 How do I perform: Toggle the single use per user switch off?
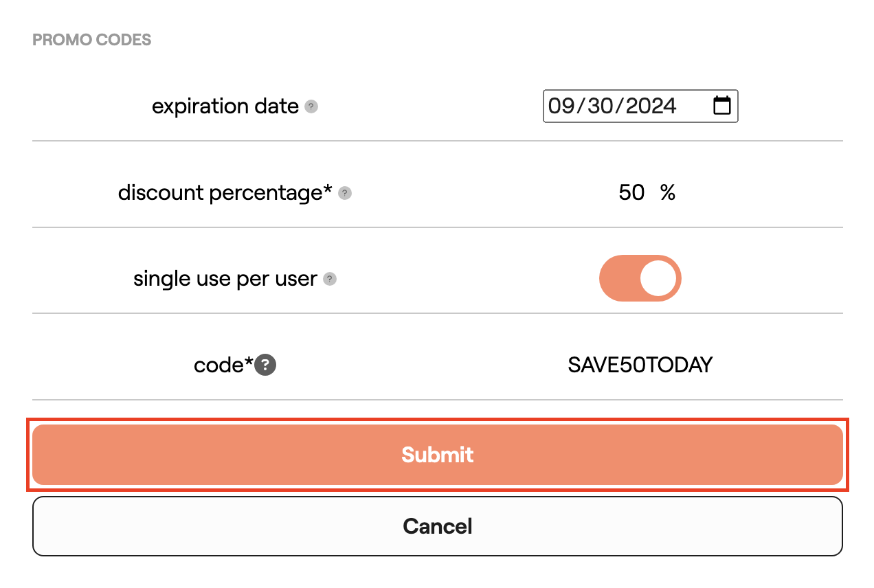640,278
